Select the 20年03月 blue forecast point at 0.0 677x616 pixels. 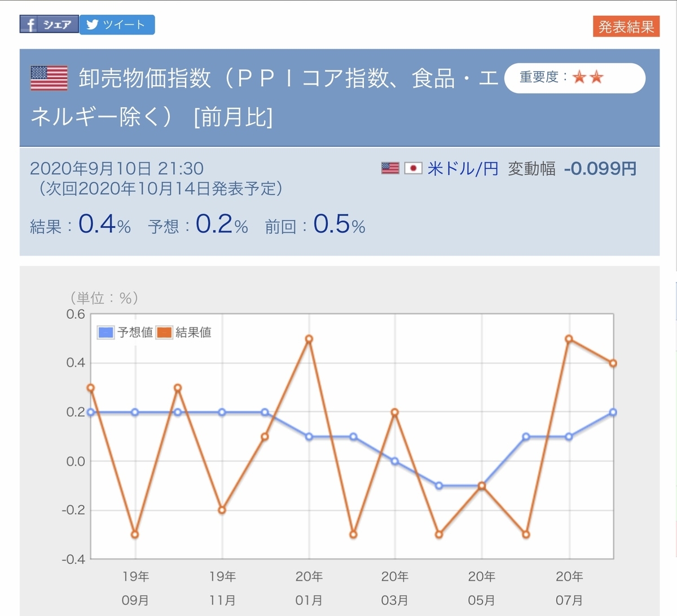click(x=395, y=461)
